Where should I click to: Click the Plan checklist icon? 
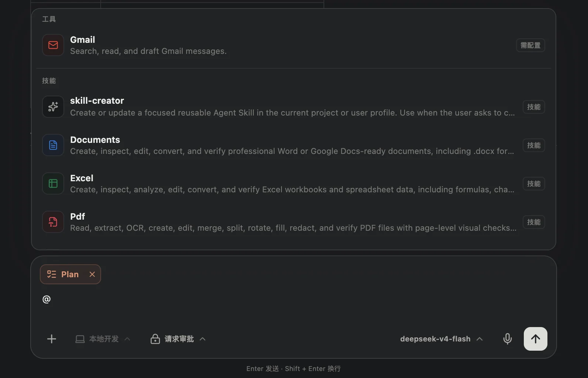52,274
